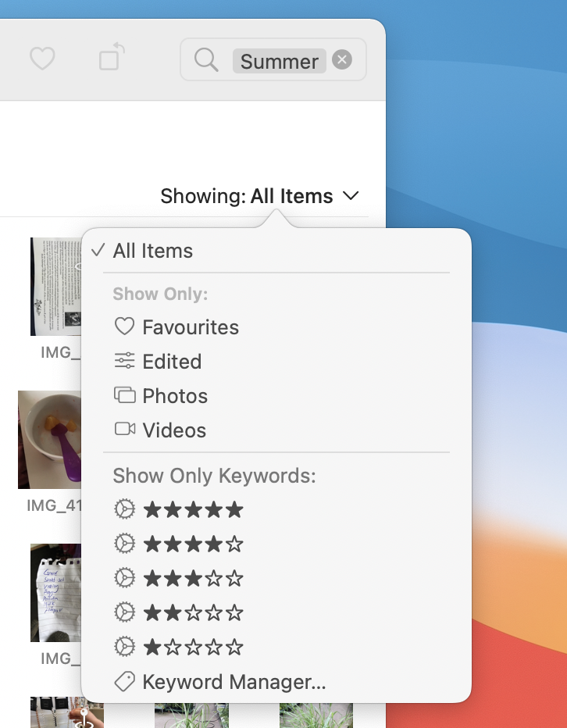Select the handwritten note thumbnail
The width and height of the screenshot is (567, 728).
point(55,592)
